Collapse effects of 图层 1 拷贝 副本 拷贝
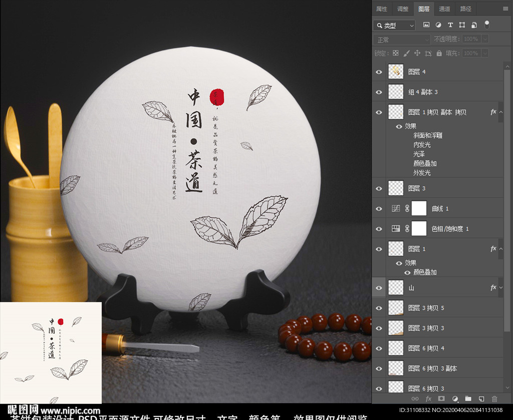This screenshot has width=513, height=420. tap(500, 112)
